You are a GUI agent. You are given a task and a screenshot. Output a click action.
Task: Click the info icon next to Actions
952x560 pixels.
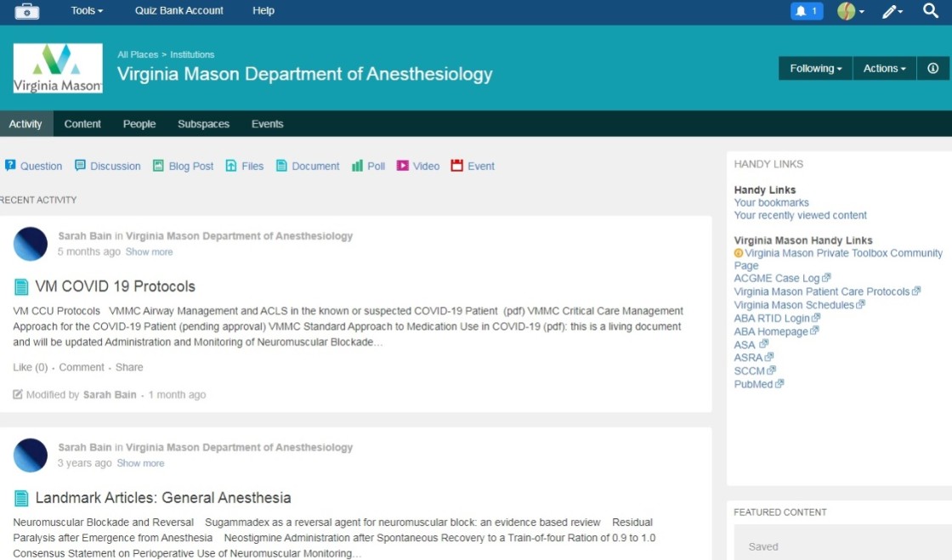[932, 69]
